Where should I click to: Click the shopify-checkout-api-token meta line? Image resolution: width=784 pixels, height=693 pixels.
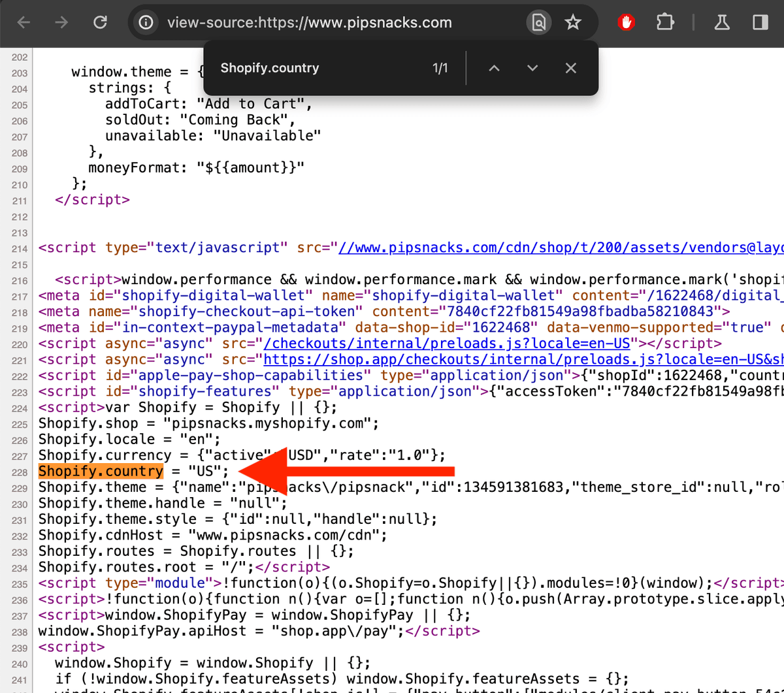(384, 312)
